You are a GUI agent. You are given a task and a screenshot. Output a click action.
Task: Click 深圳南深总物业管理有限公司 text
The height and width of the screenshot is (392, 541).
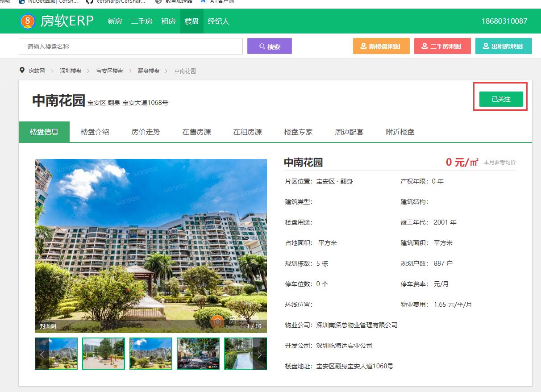coord(357,325)
